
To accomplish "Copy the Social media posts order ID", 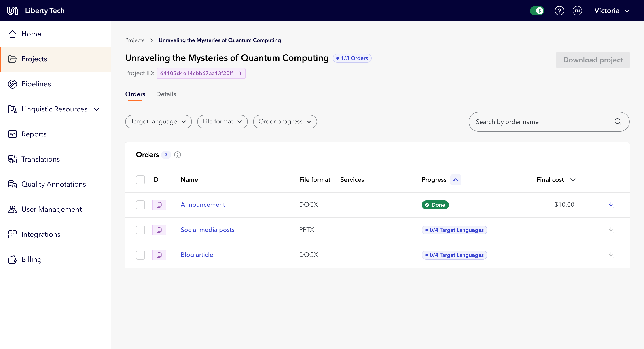I will pos(159,230).
